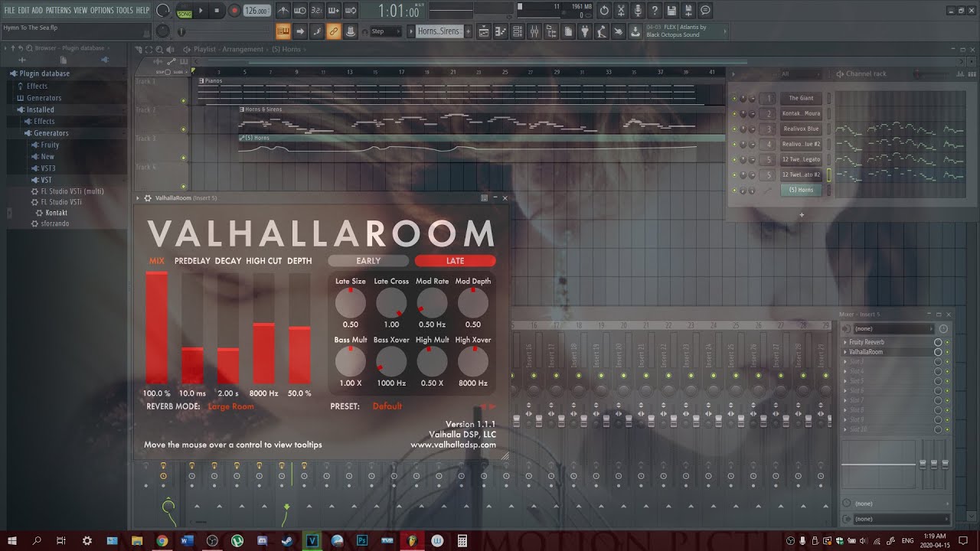Viewport: 980px width, 551px height.
Task: Toggle wait-for-input icon in toolbar
Action: [300, 11]
